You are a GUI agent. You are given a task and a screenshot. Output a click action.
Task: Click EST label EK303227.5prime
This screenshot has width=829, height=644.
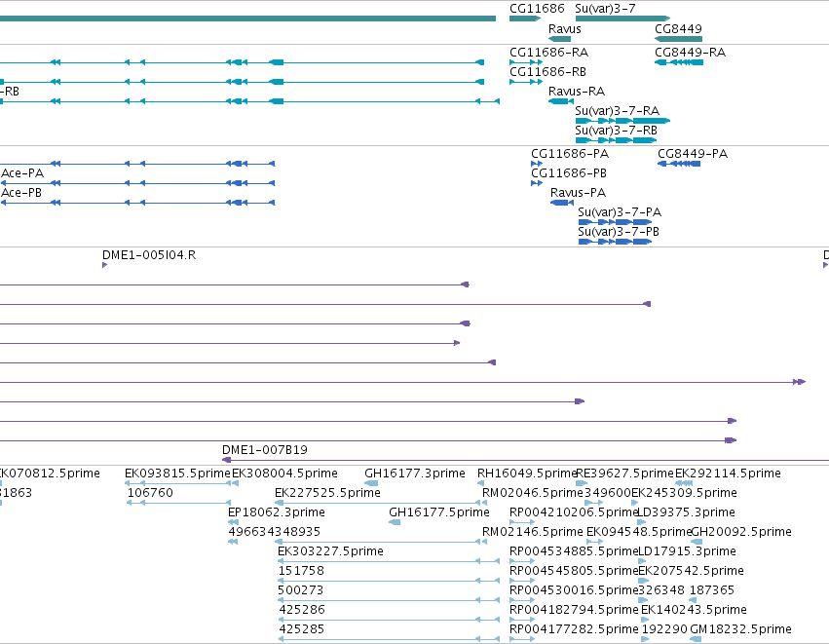(330, 551)
